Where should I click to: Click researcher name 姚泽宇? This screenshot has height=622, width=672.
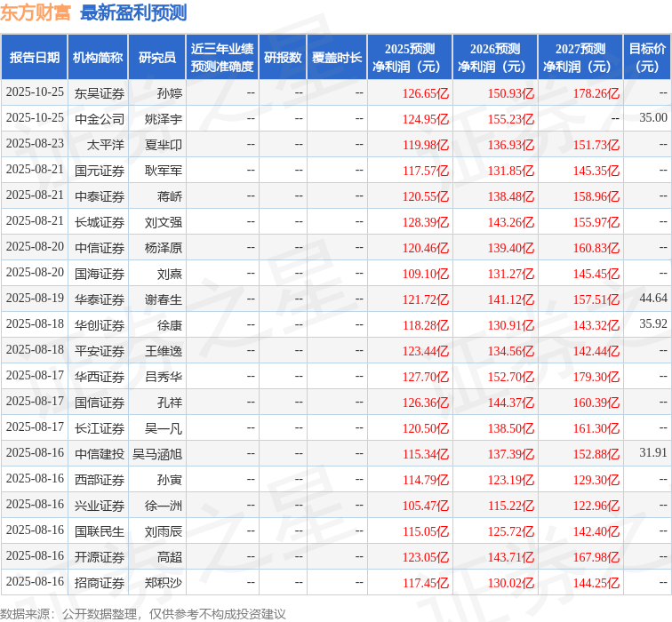164,119
